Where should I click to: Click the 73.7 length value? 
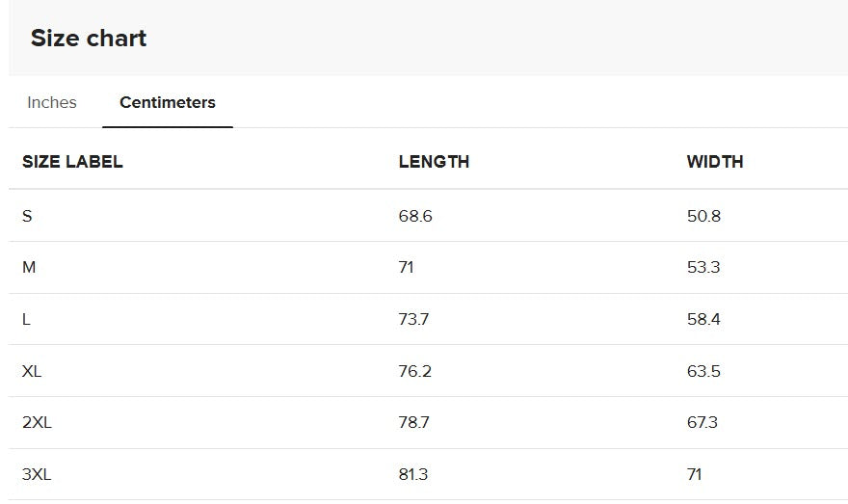413,320
